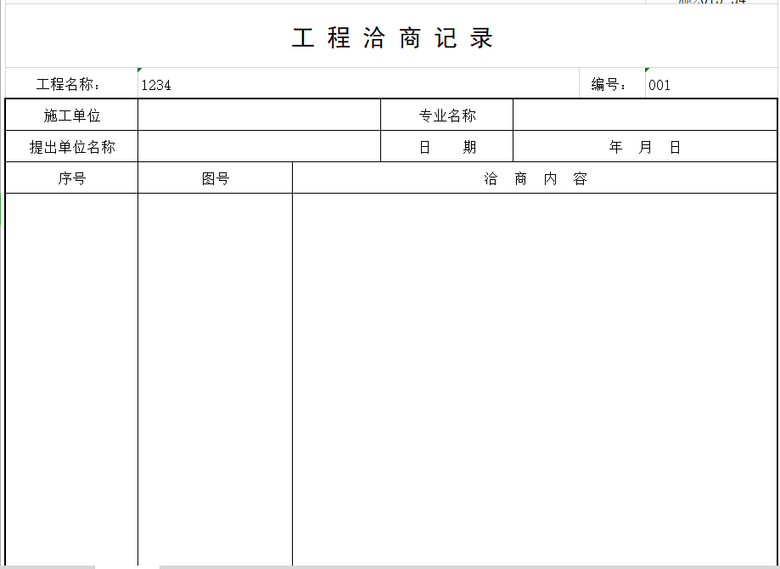
Task: Select the 年 月 日 date cell
Action: 644,147
